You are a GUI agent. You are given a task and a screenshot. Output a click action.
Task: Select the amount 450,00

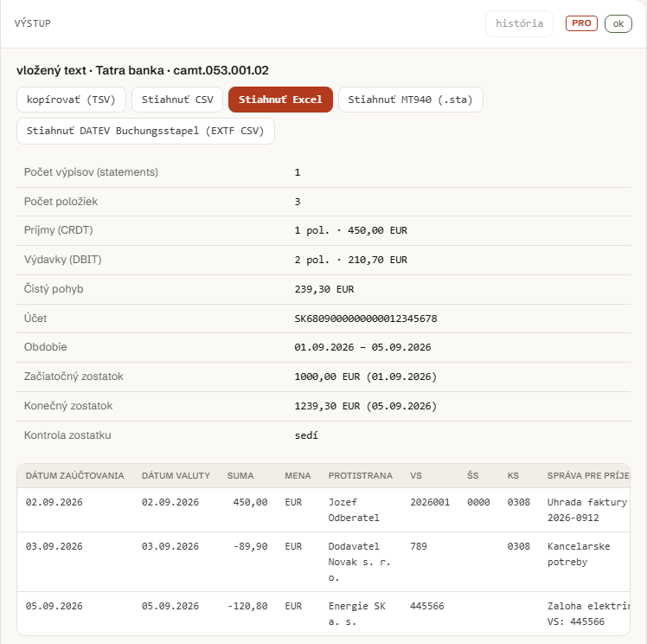[250, 502]
